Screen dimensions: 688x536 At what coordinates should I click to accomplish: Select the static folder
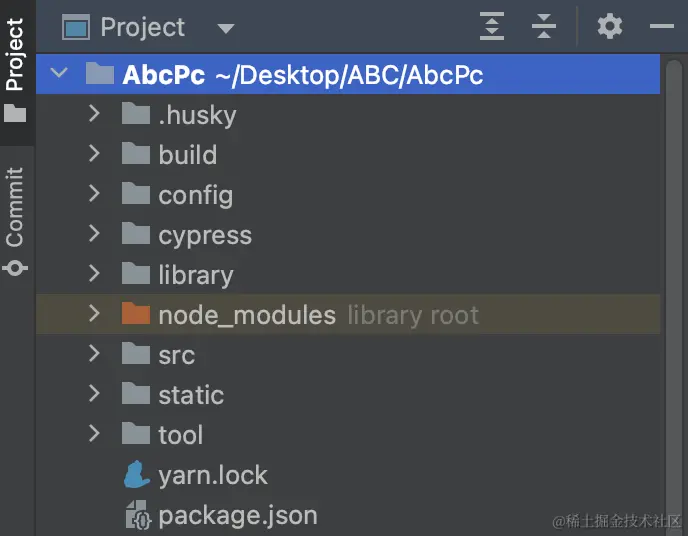pyautogui.click(x=190, y=395)
